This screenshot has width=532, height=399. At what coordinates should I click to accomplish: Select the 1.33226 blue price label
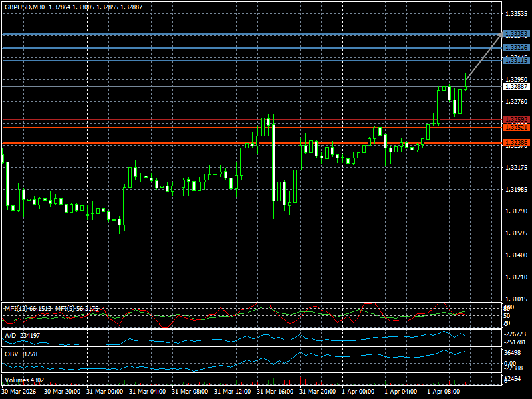516,48
